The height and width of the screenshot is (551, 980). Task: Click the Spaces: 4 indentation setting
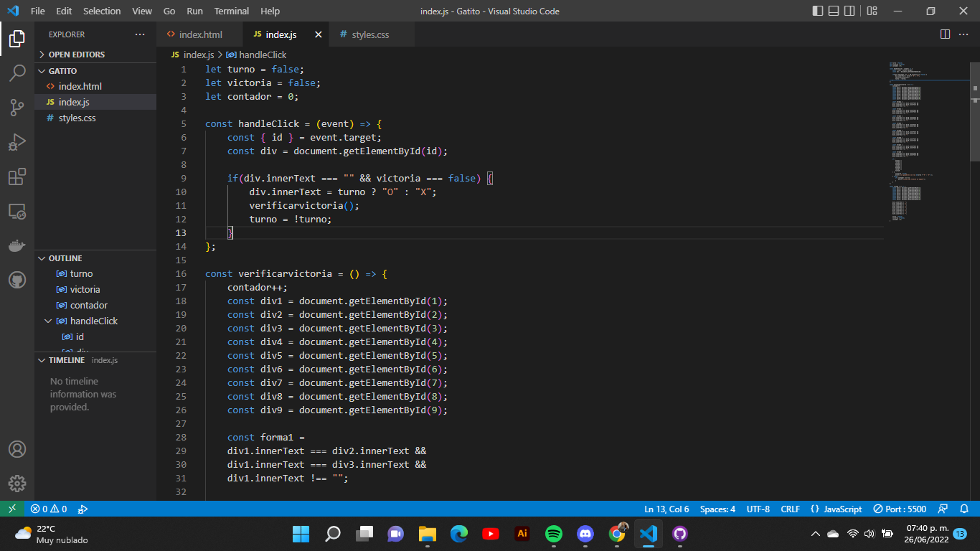(717, 509)
